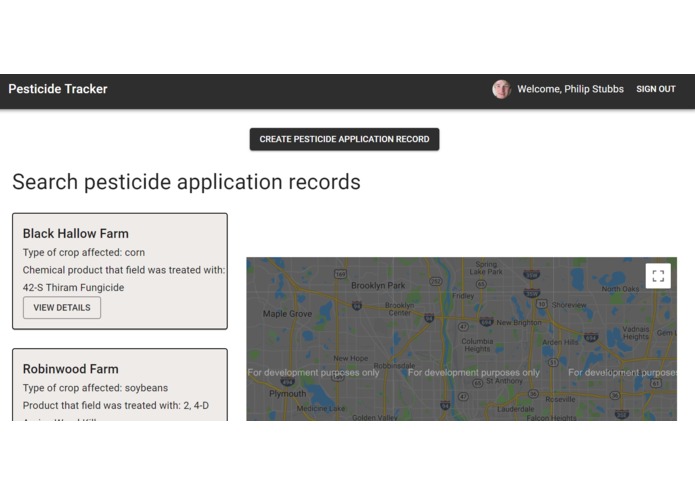Click Columbia Heights label on map

[x=477, y=345]
